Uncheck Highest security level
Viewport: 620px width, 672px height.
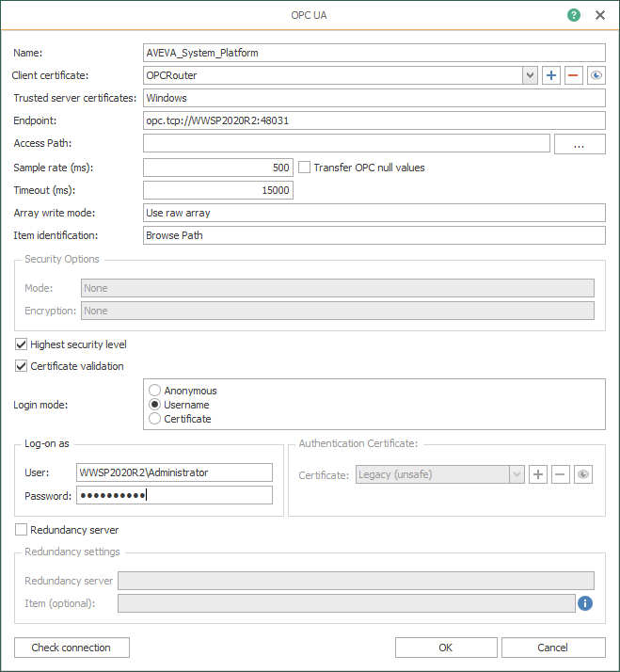click(x=21, y=344)
